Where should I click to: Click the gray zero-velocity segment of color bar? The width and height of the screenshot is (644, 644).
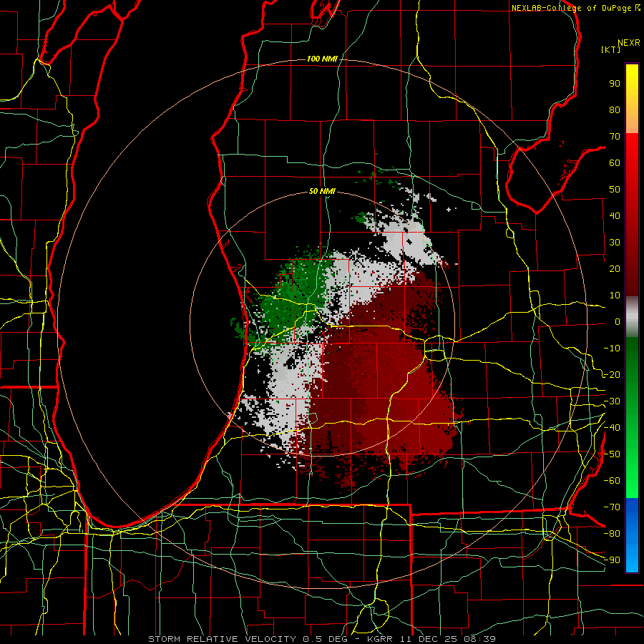click(632, 317)
